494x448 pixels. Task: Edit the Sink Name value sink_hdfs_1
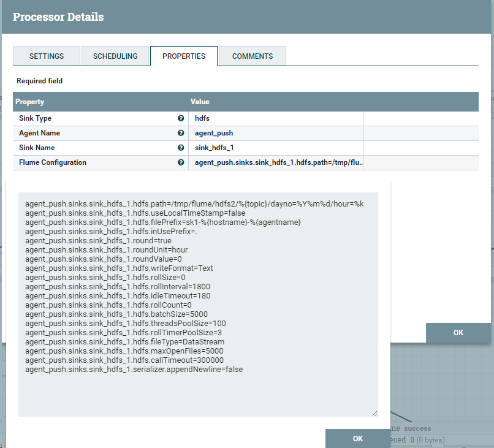(276, 148)
